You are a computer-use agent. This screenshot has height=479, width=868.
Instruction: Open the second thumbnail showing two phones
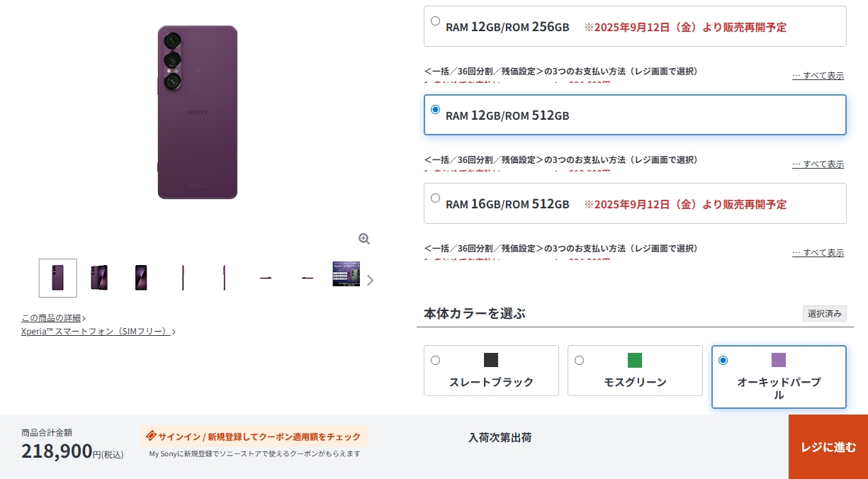tap(99, 278)
